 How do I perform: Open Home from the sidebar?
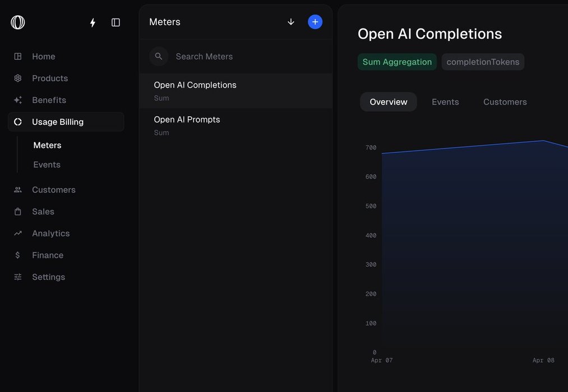[x=44, y=57]
